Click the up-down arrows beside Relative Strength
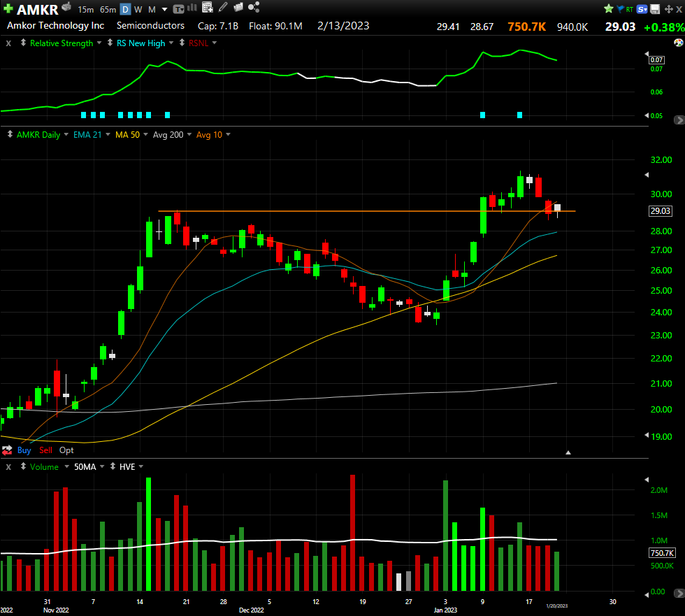The image size is (685, 616). tap(23, 43)
